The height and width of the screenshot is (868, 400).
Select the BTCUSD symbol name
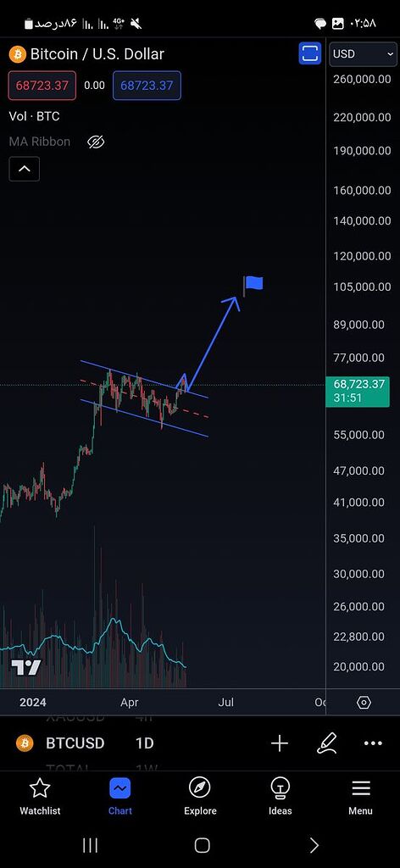coord(75,743)
